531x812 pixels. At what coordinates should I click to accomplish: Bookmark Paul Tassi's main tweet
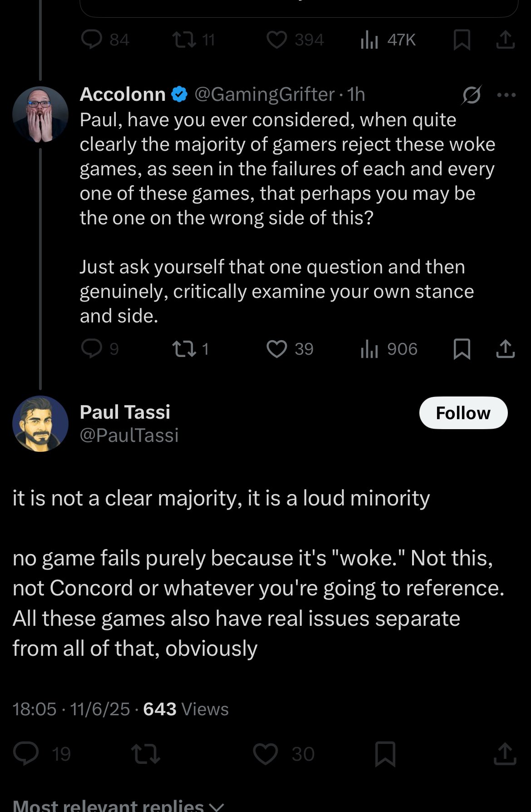click(385, 754)
